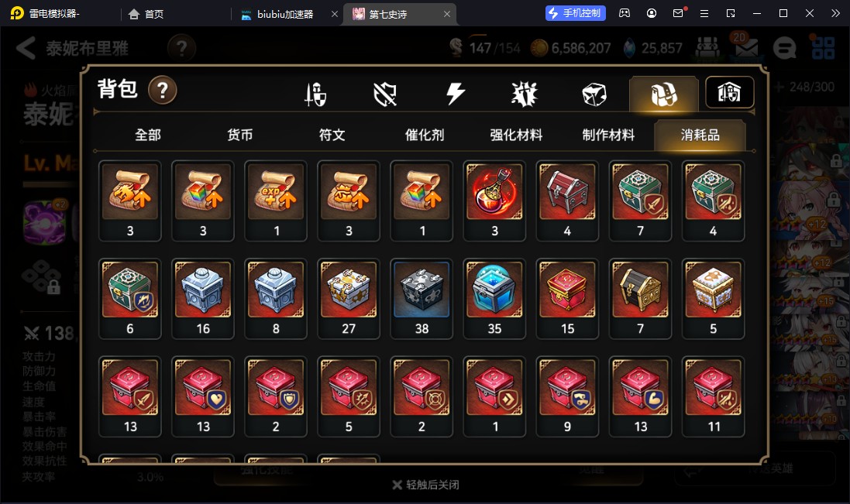Click the exp scroll item
Image resolution: width=850 pixels, height=504 pixels.
276,201
